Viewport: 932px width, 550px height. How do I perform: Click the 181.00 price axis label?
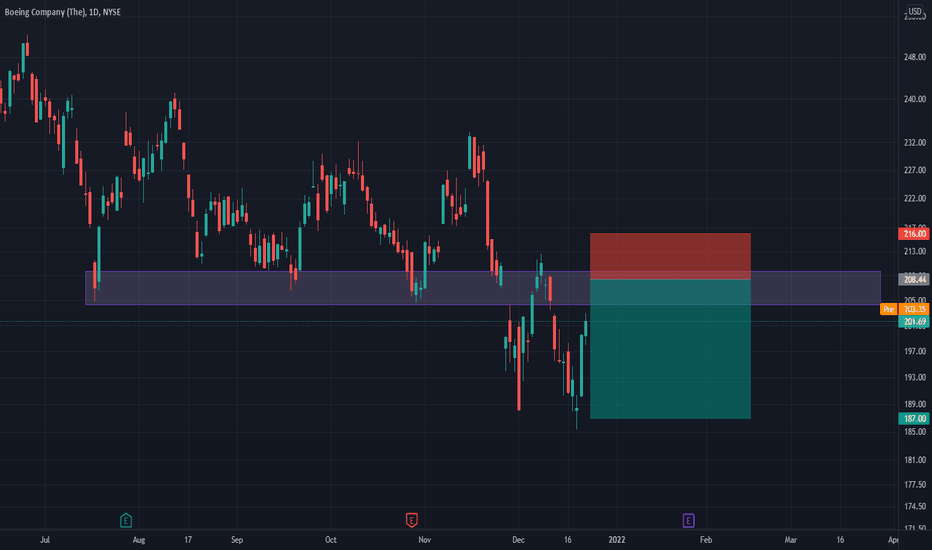pos(915,460)
